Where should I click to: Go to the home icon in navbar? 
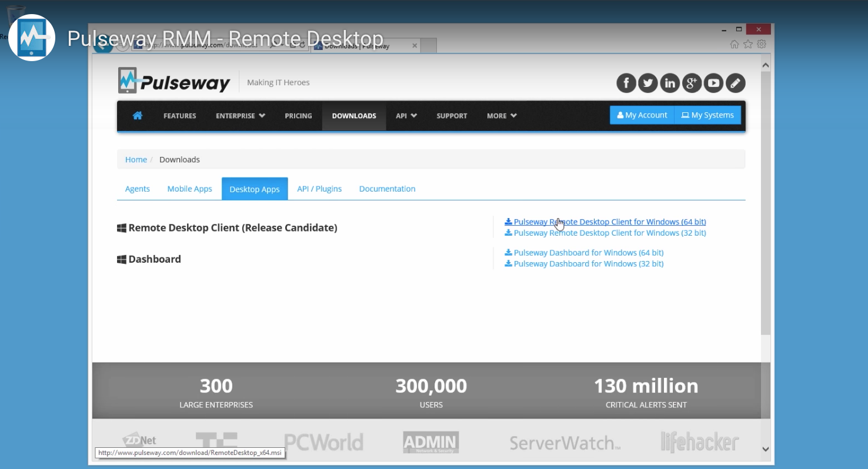tap(138, 116)
